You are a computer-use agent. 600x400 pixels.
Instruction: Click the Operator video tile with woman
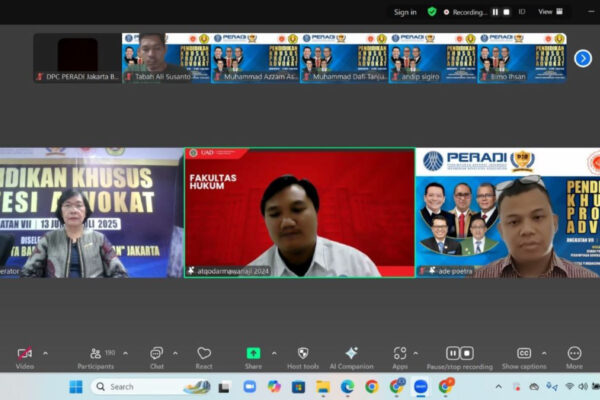pyautogui.click(x=92, y=212)
